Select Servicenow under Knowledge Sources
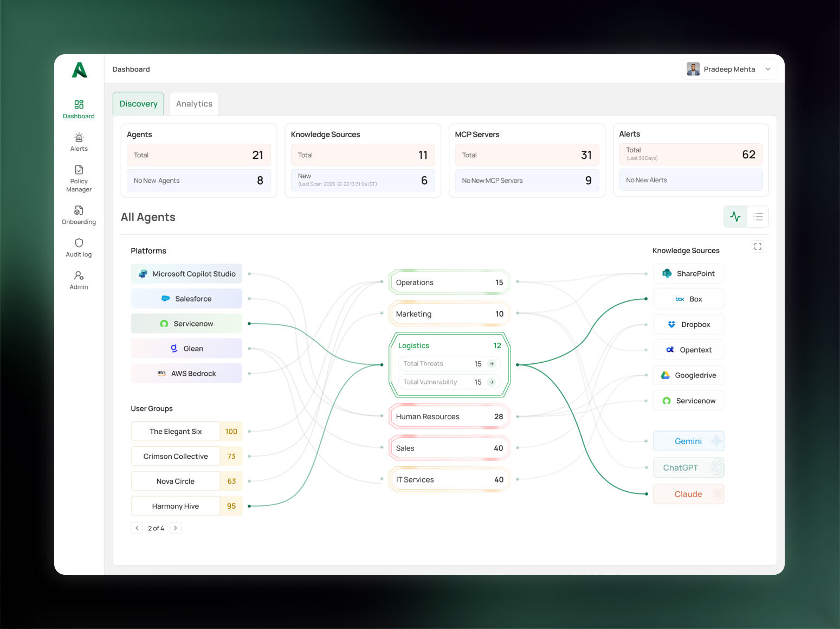Viewport: 840px width, 629px height. 688,401
